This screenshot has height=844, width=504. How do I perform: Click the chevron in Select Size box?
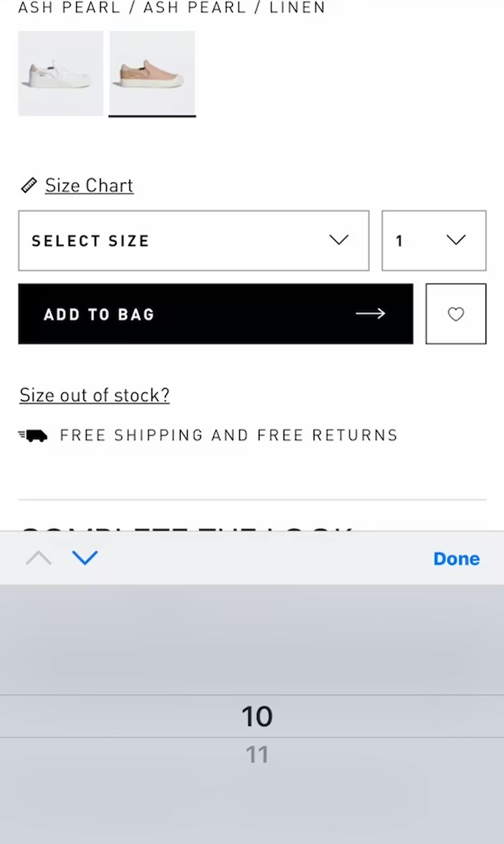point(339,241)
